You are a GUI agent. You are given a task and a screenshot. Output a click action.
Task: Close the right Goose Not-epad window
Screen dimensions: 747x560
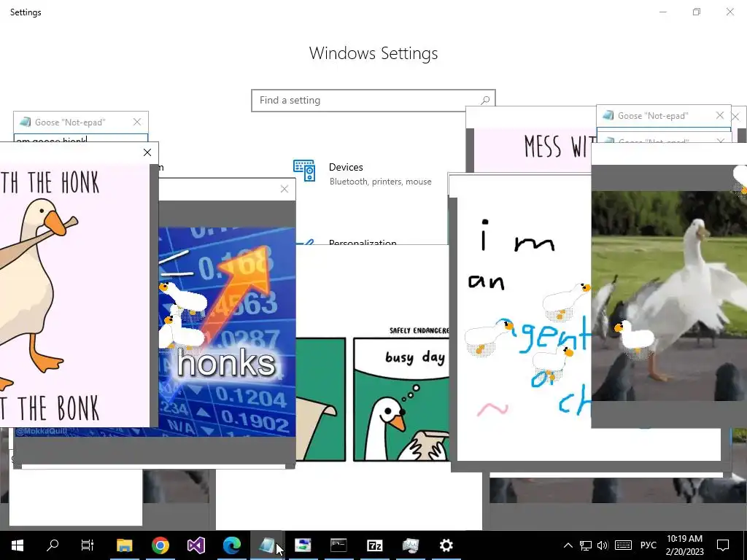(x=720, y=115)
